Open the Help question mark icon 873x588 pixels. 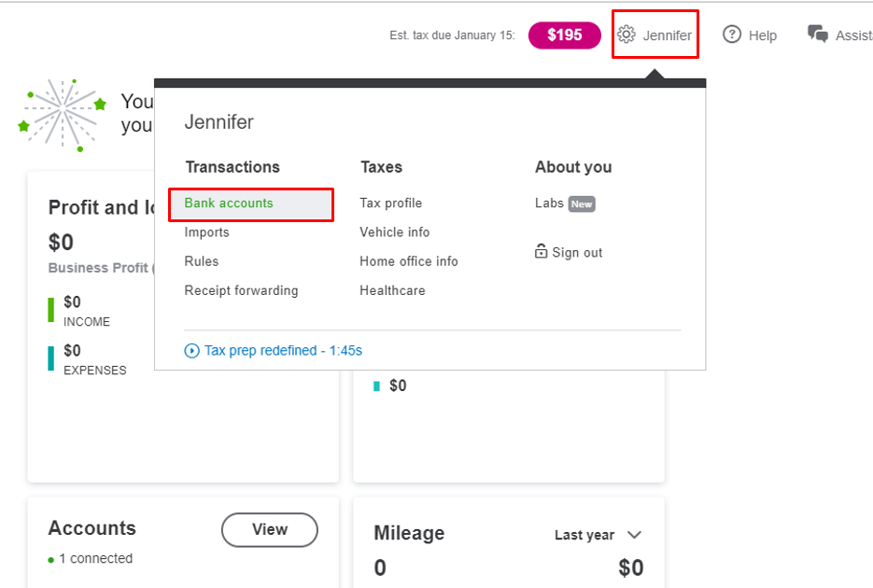(732, 35)
